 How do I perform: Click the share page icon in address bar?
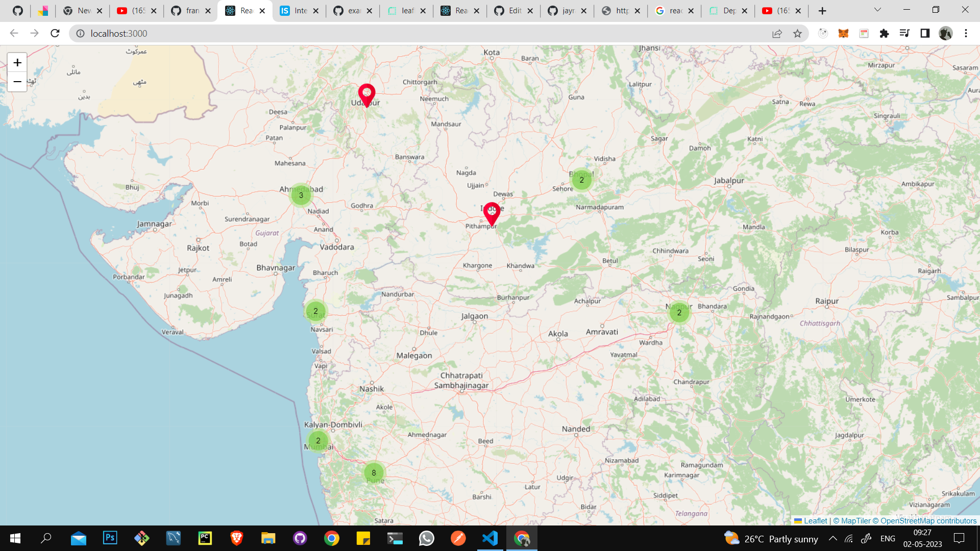[777, 33]
